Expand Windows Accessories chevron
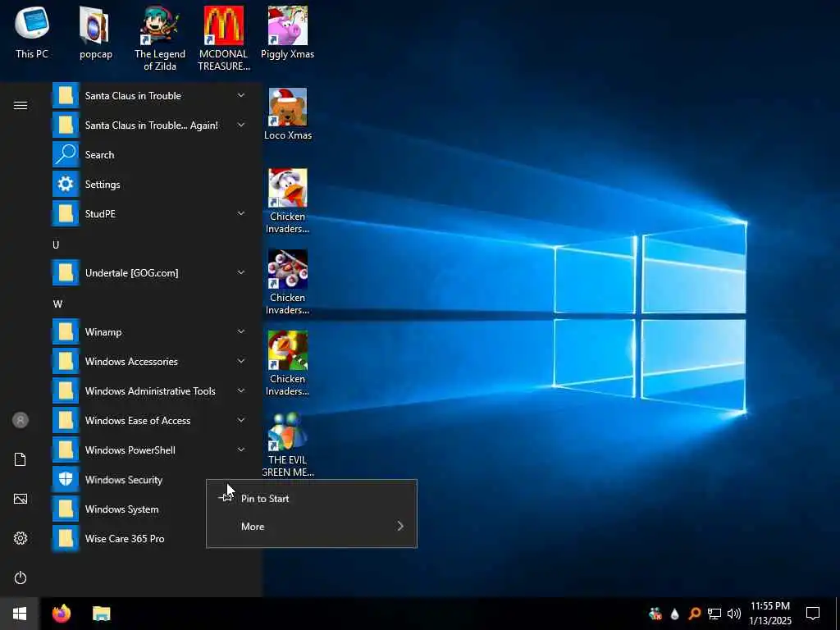Image resolution: width=840 pixels, height=630 pixels. [241, 361]
